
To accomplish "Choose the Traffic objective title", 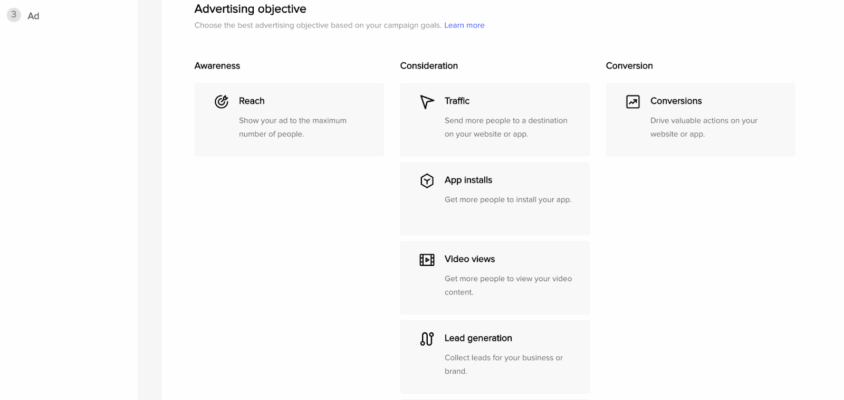I will click(x=457, y=101).
